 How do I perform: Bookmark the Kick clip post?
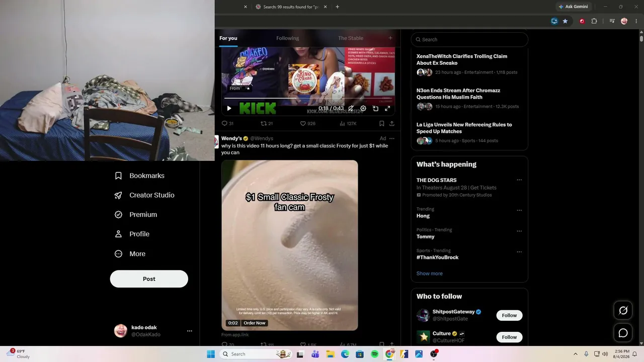pos(382,123)
